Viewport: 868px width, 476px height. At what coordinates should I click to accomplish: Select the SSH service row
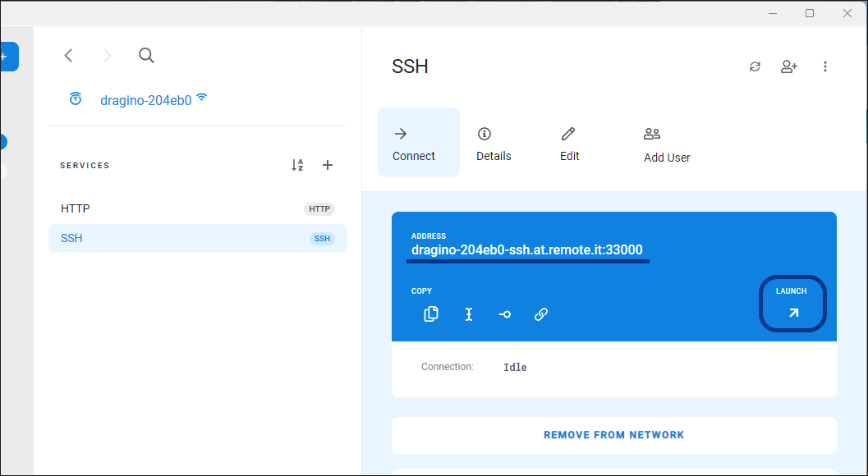pos(198,239)
